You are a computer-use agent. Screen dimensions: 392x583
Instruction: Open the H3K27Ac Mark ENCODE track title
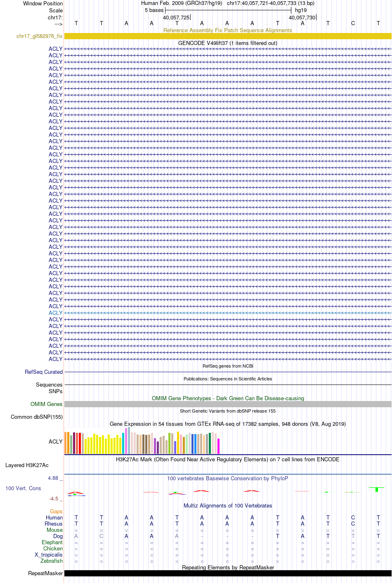(228, 459)
